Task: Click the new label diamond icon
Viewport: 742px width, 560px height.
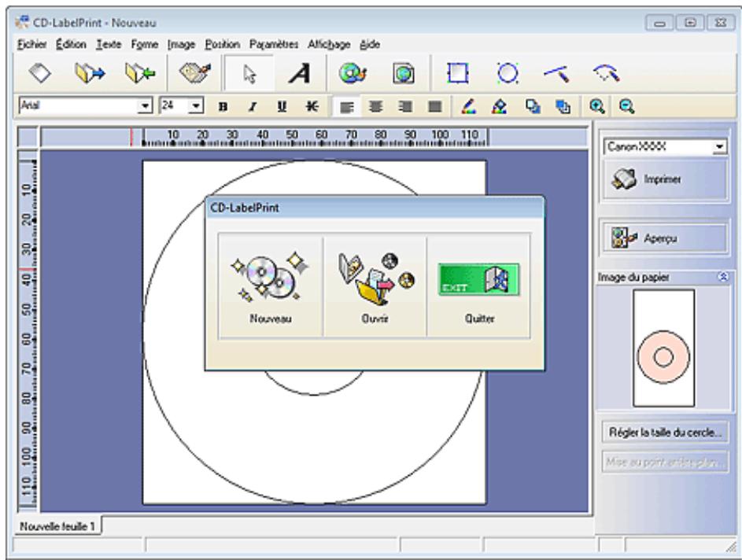Action: [x=40, y=74]
